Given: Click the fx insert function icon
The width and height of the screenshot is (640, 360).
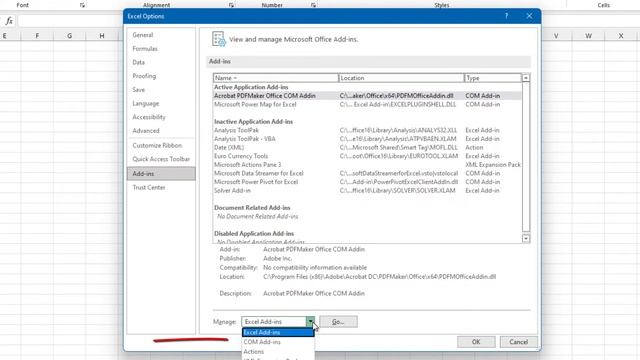Looking at the screenshot, I should coord(9,21).
